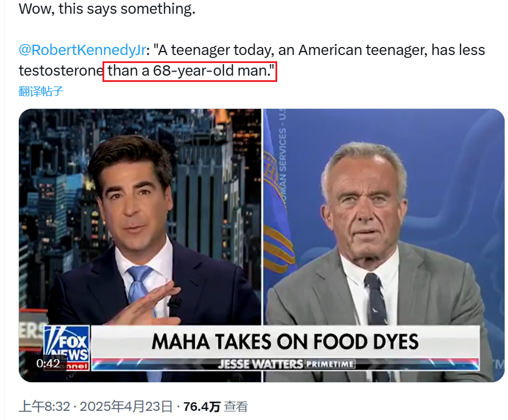Click the 翻译帖子 translate link
The image size is (508, 420).
(41, 91)
